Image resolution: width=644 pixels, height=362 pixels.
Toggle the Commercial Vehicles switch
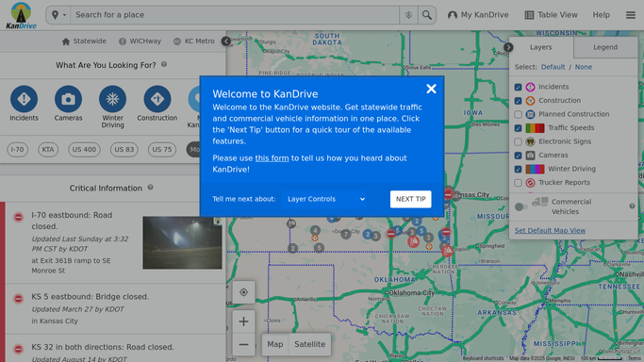tap(520, 206)
